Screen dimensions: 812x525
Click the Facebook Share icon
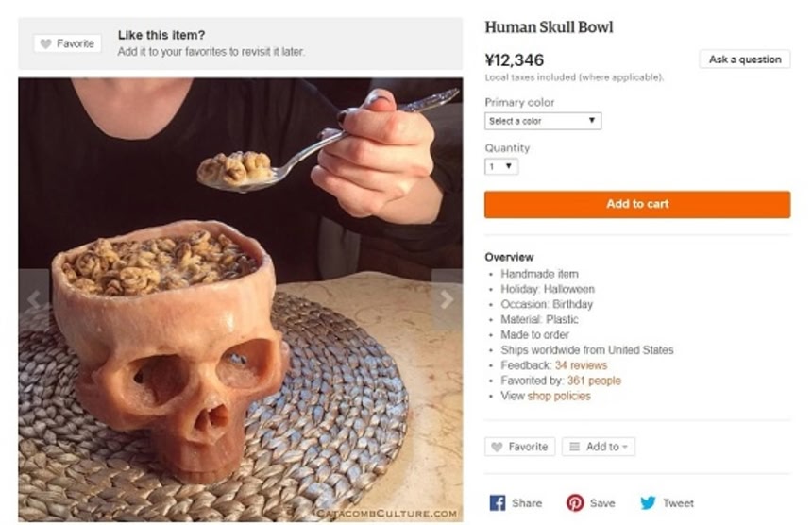[498, 503]
